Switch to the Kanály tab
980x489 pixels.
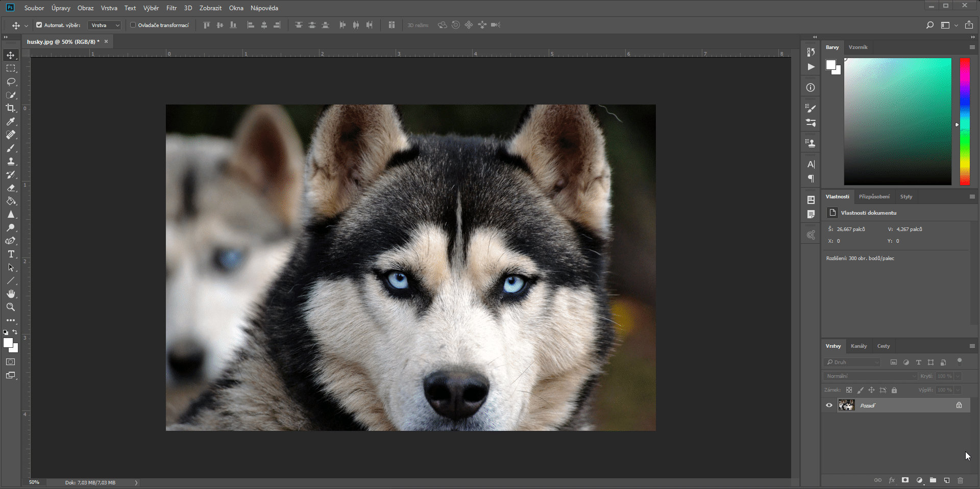pos(859,346)
